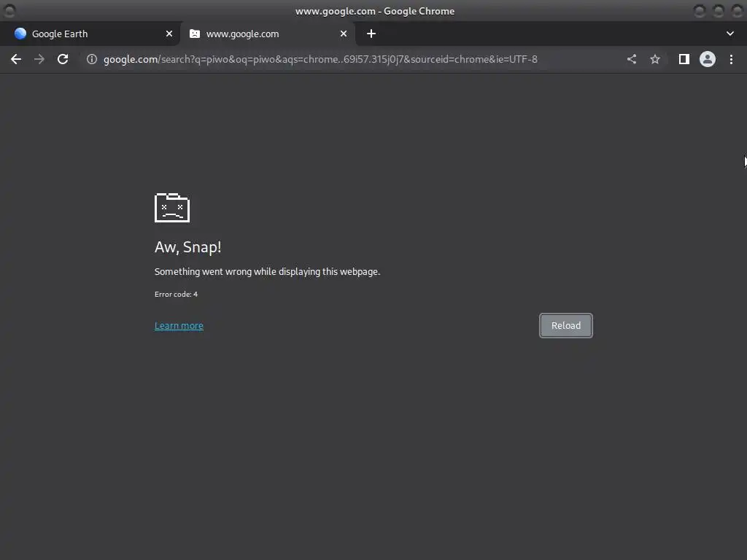
Task: Click the Reload button on error page
Action: click(x=566, y=326)
